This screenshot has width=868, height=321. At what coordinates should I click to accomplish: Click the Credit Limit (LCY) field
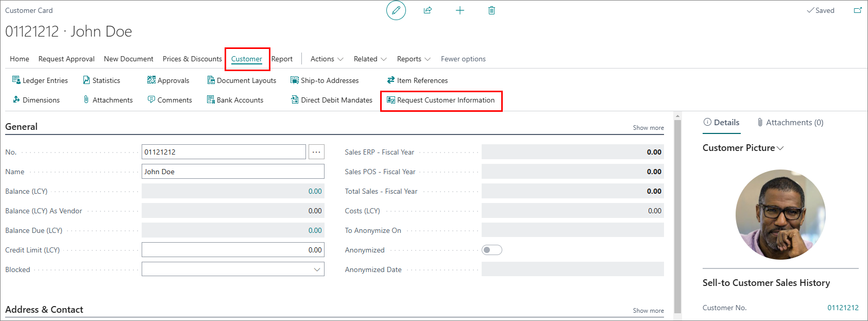[x=233, y=250]
